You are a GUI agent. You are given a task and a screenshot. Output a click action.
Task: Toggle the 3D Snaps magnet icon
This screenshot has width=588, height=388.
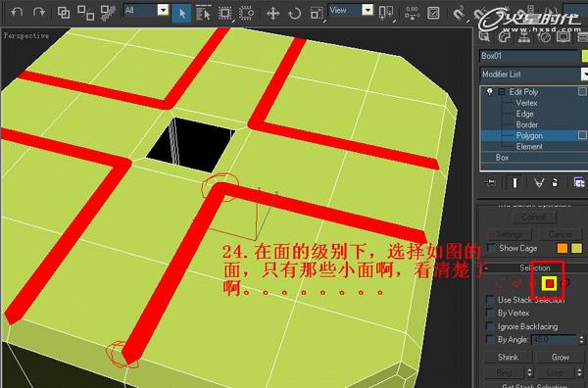[x=459, y=13]
